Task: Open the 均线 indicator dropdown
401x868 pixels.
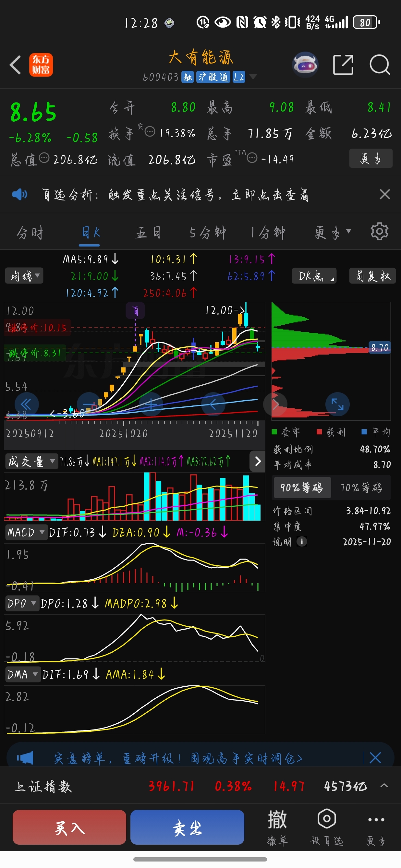Action: (24, 276)
